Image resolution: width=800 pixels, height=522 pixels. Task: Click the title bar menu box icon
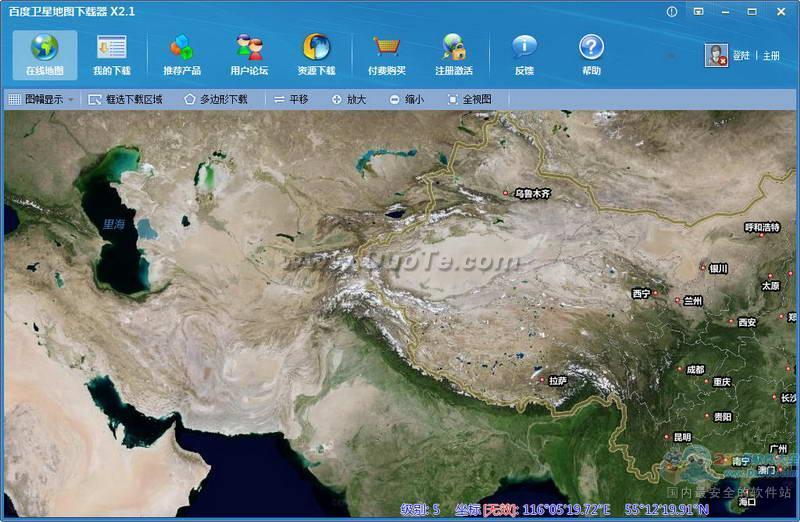698,11
